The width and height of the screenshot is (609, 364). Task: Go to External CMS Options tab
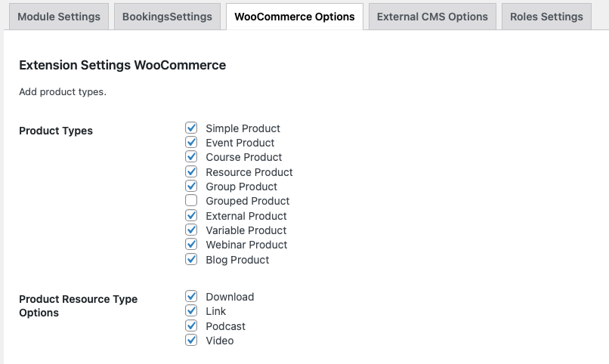click(x=432, y=17)
